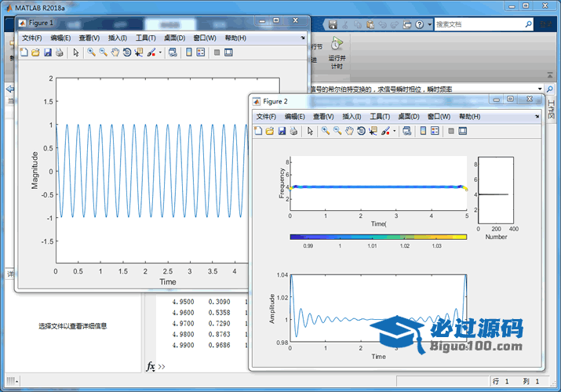Select Data Cursor tool in Figure 1
The width and height of the screenshot is (561, 392).
pos(138,53)
